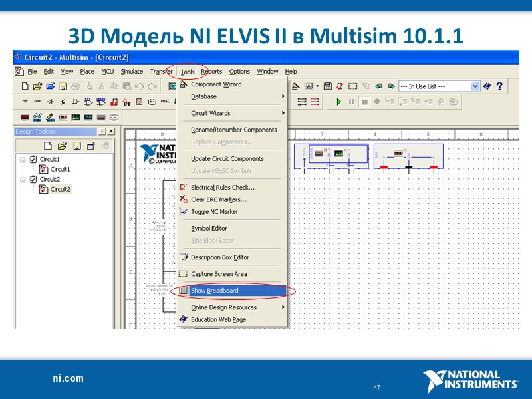Switch to the Transfer menu
Viewport: 532px width, 399px height.
tap(161, 72)
